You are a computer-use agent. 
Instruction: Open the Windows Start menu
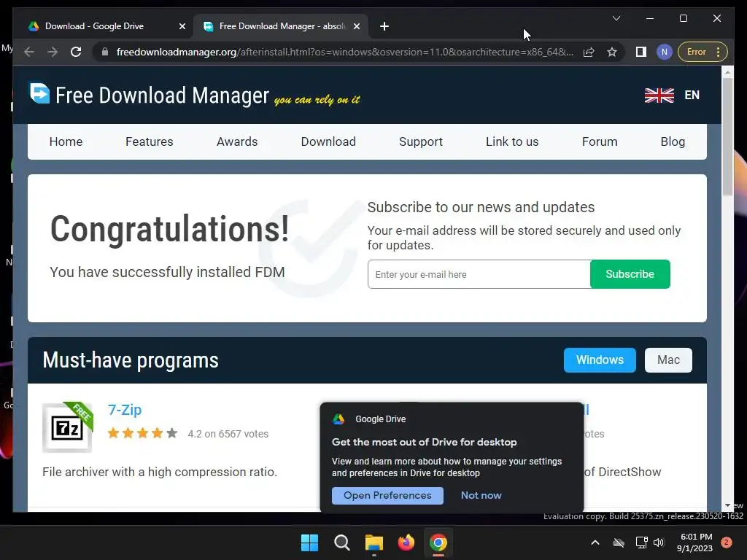point(309,542)
